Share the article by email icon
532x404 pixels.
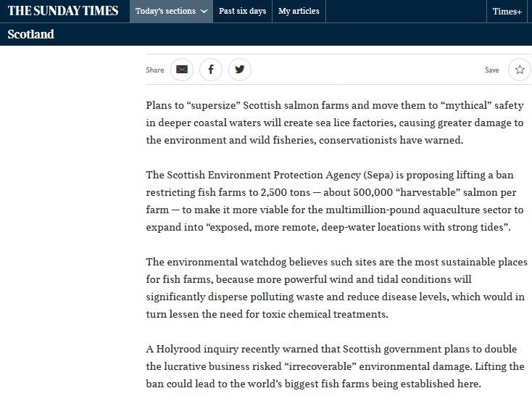181,70
